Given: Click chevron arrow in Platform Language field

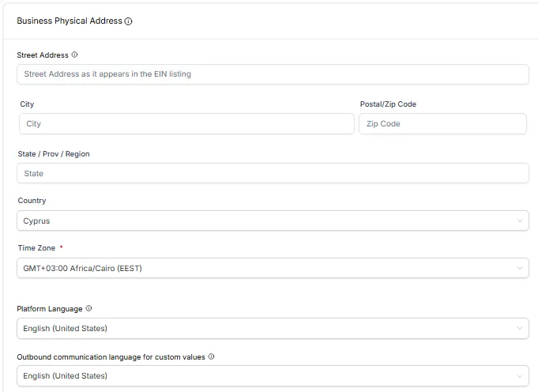Looking at the screenshot, I should tap(519, 328).
